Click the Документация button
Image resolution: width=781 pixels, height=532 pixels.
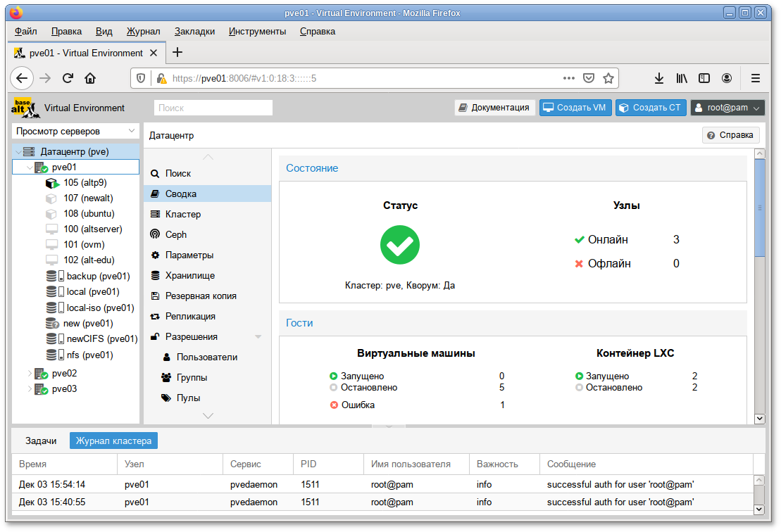tap(494, 108)
